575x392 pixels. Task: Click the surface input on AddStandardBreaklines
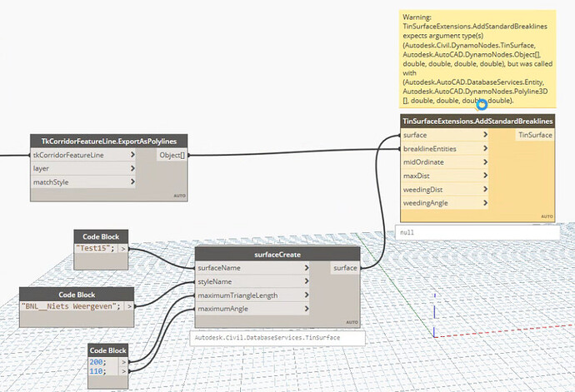click(445, 135)
